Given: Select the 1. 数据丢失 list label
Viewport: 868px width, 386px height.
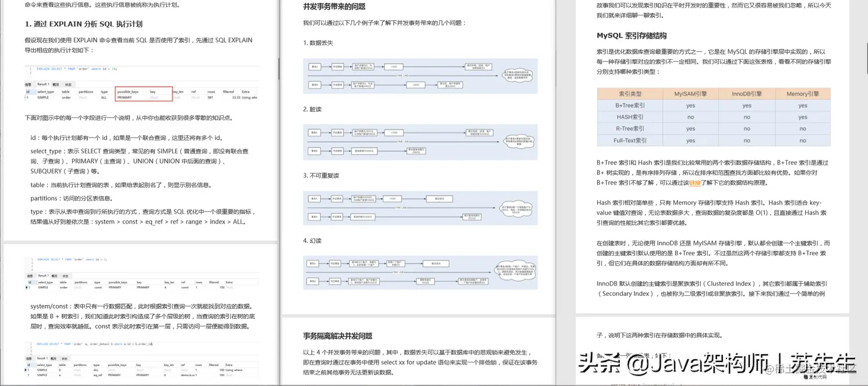Looking at the screenshot, I should click(x=318, y=43).
